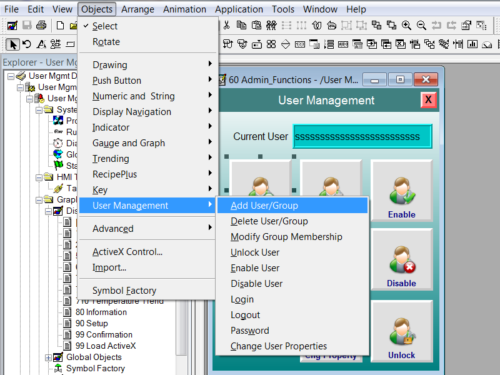Click the Disable user button
This screenshot has height=375, width=500.
pyautogui.click(x=402, y=260)
